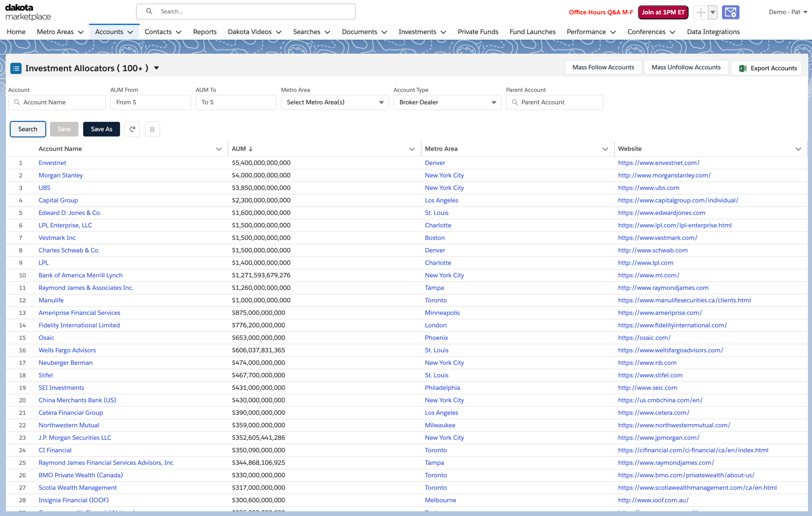Open the Morgan Stanley account link
The height and width of the screenshot is (516, 812).
tap(60, 175)
